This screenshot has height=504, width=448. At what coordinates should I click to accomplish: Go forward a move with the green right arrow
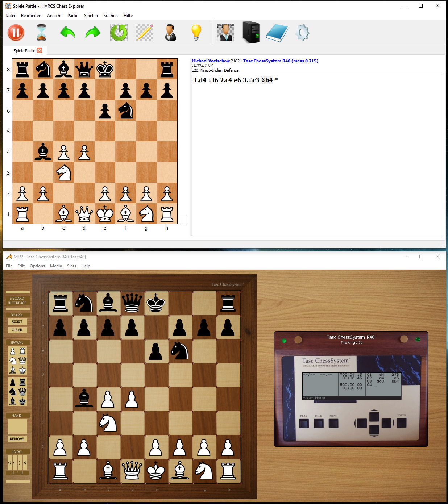click(x=93, y=33)
